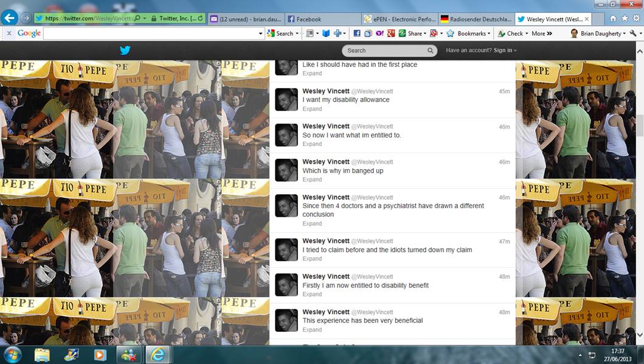Image resolution: width=644 pixels, height=364 pixels.
Task: Switch to the (12 unread) mail tab
Action: [246, 19]
